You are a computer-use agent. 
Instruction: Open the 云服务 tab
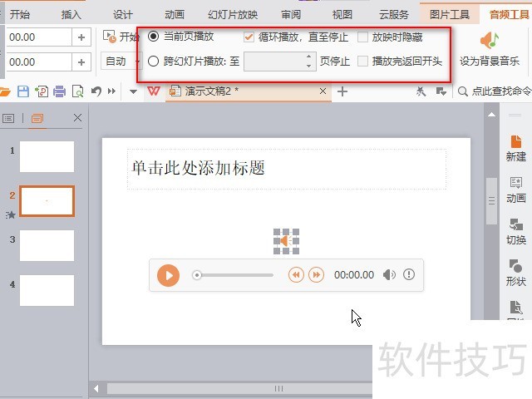tap(393, 15)
